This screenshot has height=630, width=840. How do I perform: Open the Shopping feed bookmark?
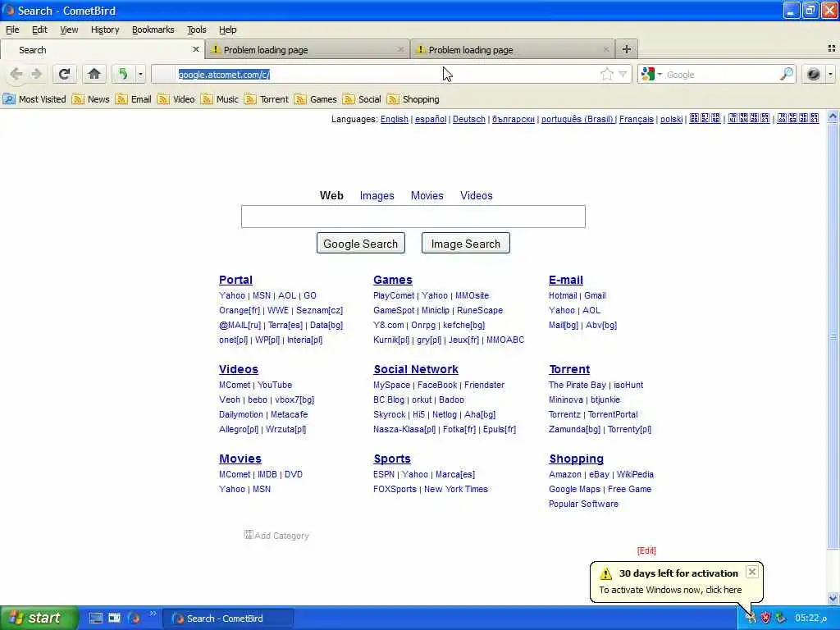[413, 99]
